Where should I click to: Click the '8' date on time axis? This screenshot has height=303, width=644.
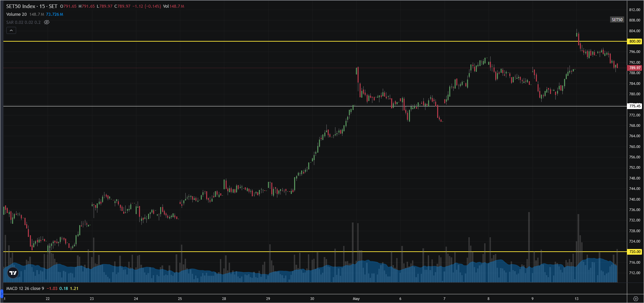pyautogui.click(x=489, y=299)
